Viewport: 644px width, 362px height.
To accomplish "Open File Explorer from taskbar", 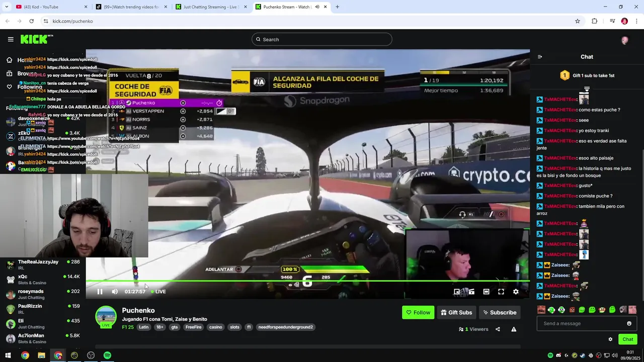I will click(x=41, y=355).
